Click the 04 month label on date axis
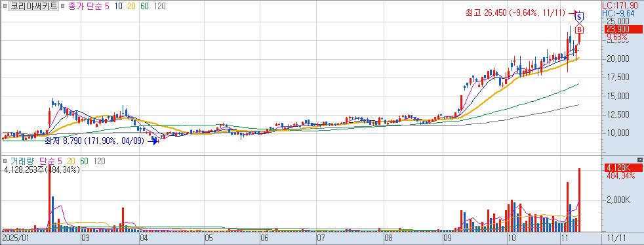Screen dimensions: 644x245 (144, 238)
